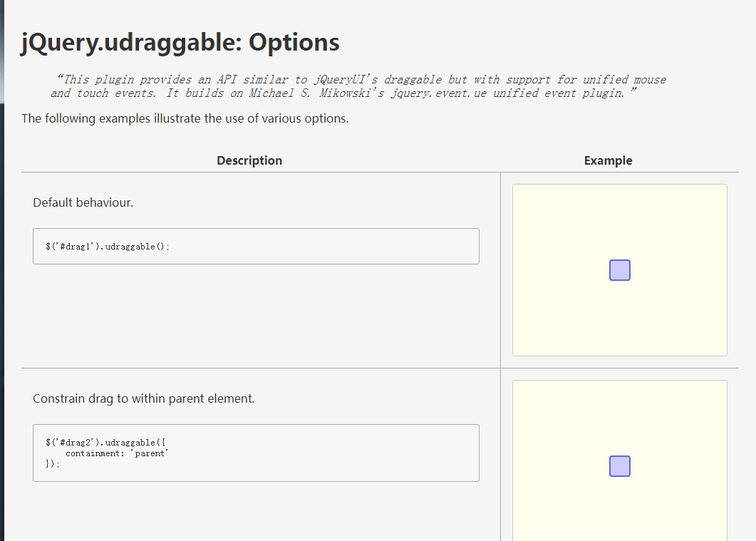Click the code box with containment: 'parent'
Screen dimensions: 756x541
(x=256, y=453)
